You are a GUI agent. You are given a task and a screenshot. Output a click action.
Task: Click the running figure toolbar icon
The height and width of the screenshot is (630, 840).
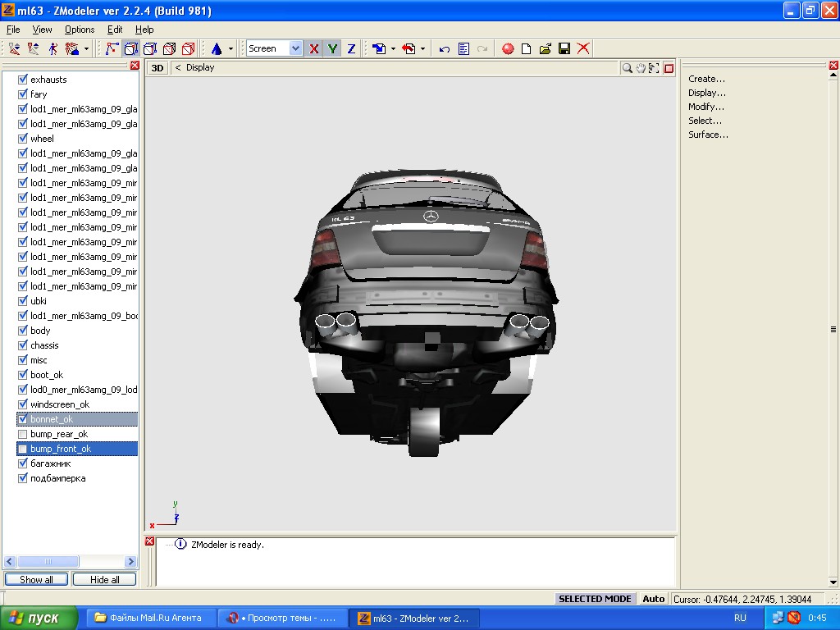53,48
